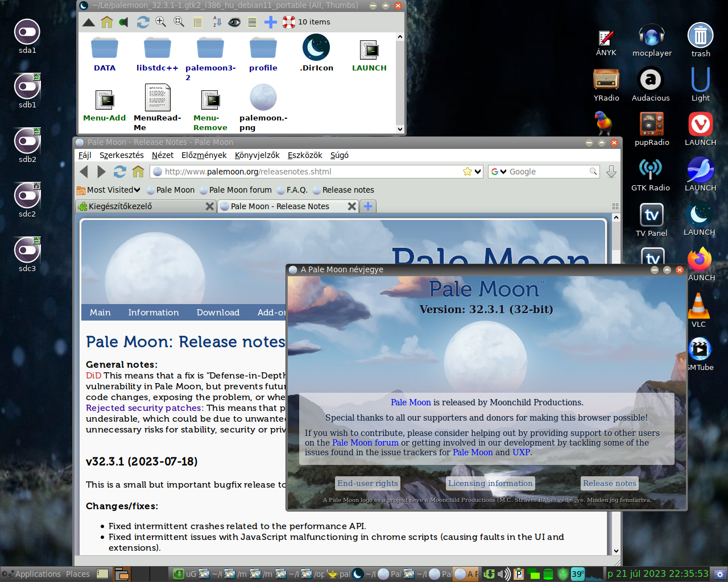Refresh the file manager directory listing

point(143,22)
